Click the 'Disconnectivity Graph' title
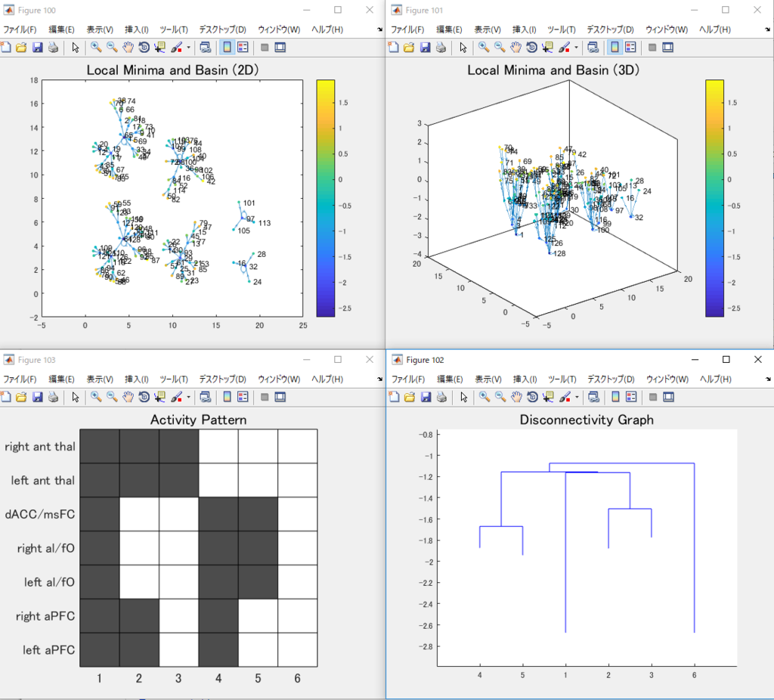This screenshot has height=700, width=774. click(587, 420)
